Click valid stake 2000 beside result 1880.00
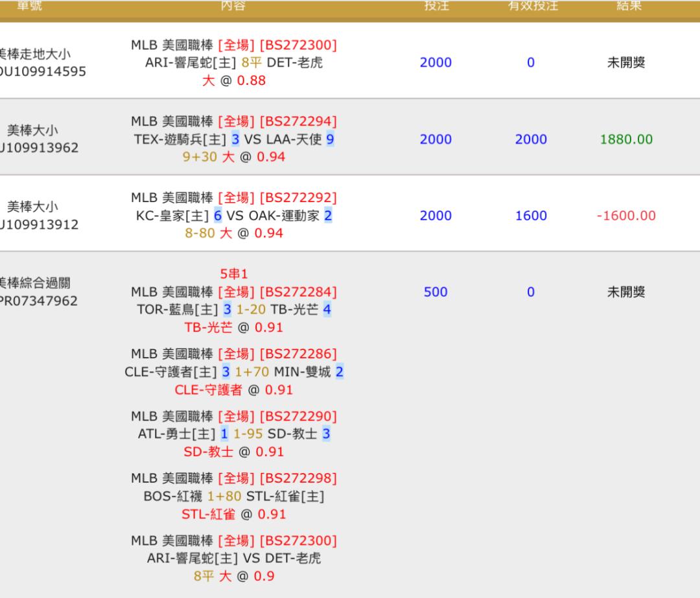 pyautogui.click(x=531, y=139)
